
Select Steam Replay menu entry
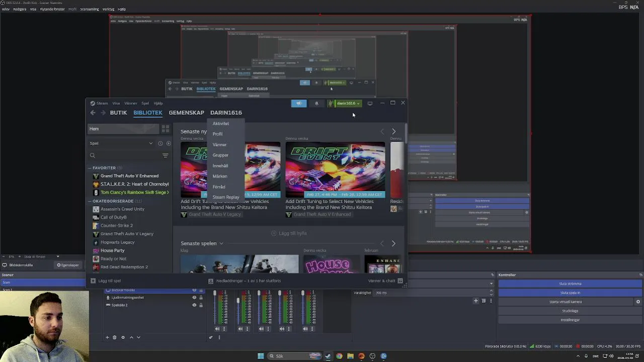226,197
